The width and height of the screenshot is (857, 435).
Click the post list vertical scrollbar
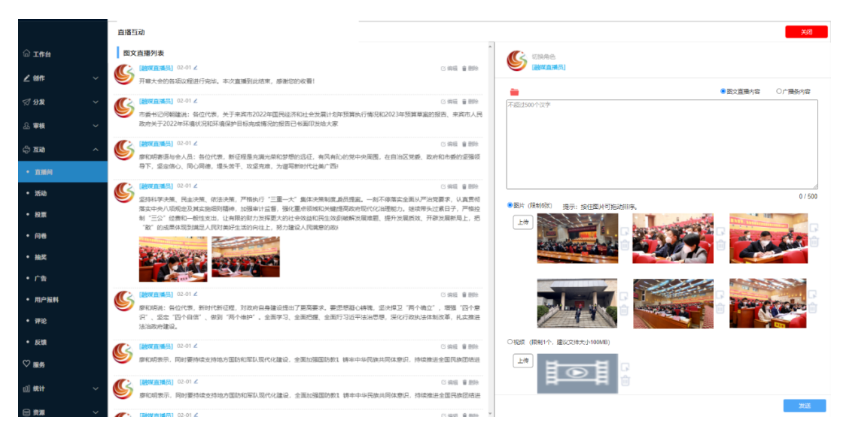[x=490, y=230]
